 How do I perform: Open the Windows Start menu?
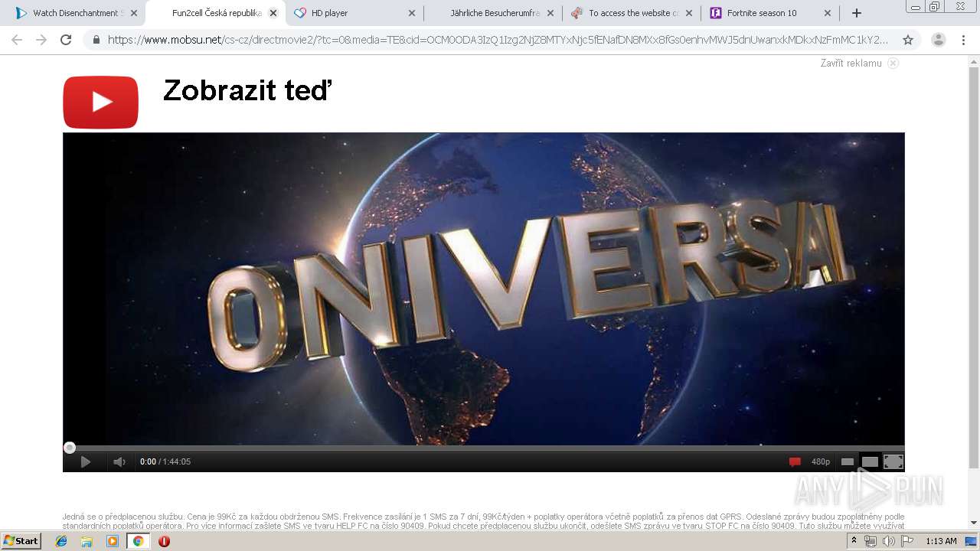pos(21,541)
